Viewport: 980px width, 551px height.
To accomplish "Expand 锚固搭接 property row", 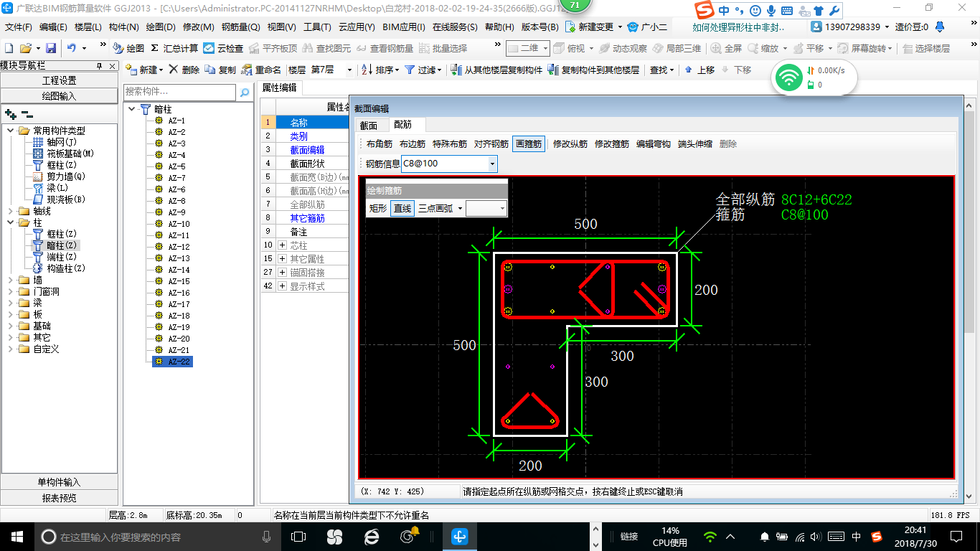I will (x=283, y=273).
